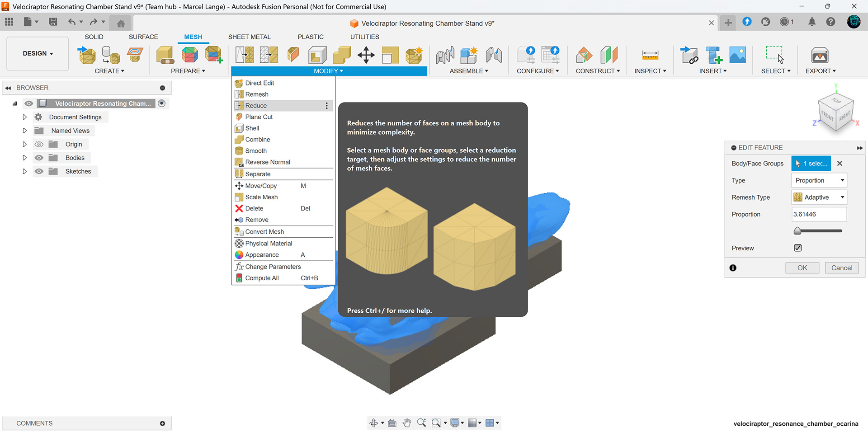Click the Combine toolbar icon

(x=342, y=55)
